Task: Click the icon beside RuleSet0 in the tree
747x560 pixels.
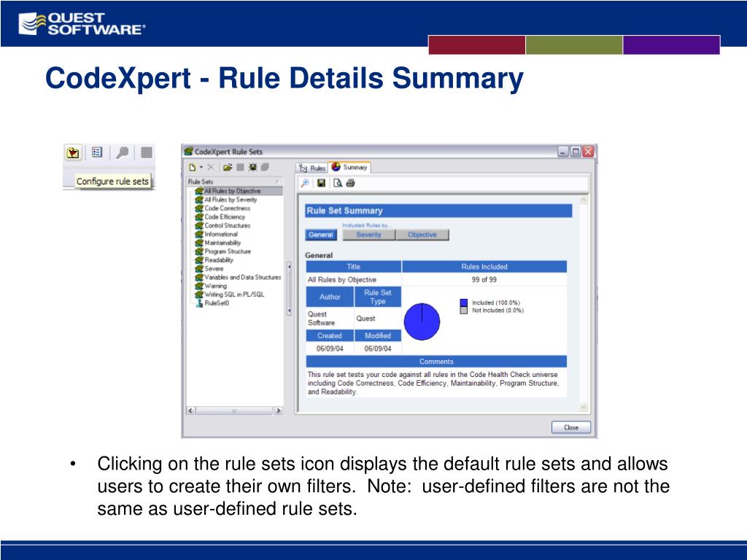Action: click(200, 303)
